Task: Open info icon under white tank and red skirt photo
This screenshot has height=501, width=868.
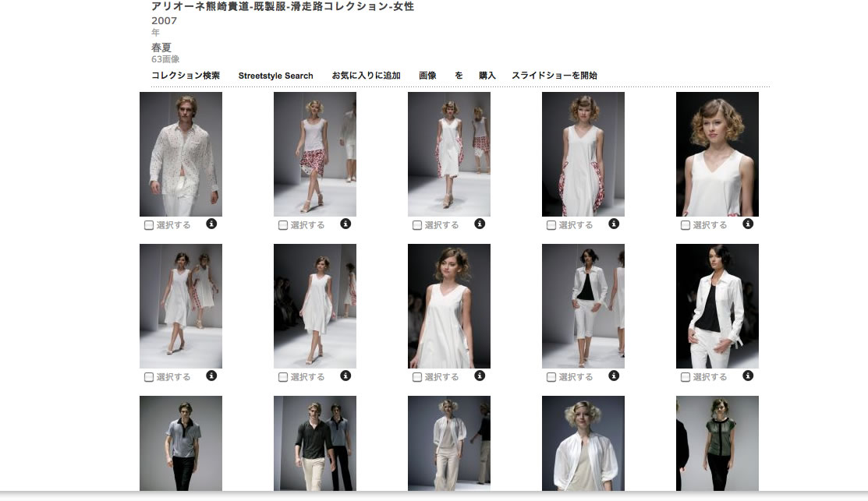Action: [345, 224]
